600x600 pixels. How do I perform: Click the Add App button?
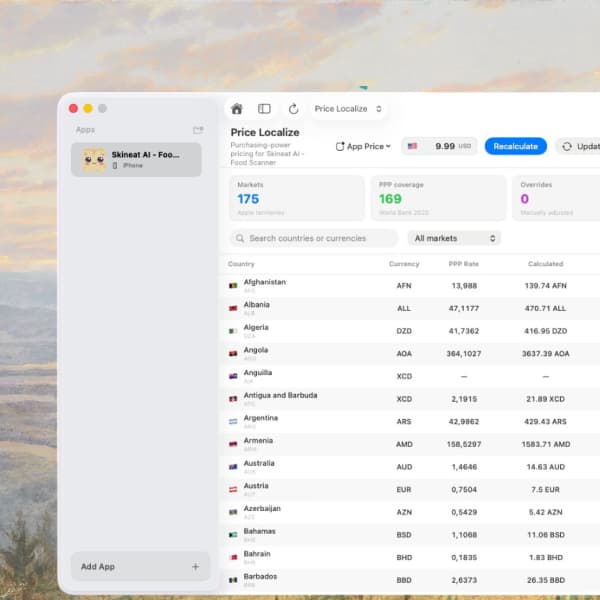click(x=140, y=566)
